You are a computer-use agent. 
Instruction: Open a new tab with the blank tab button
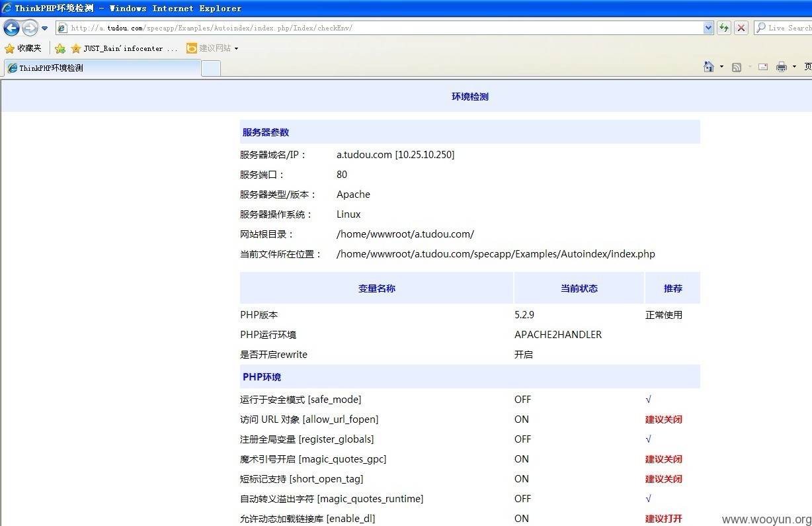[211, 68]
